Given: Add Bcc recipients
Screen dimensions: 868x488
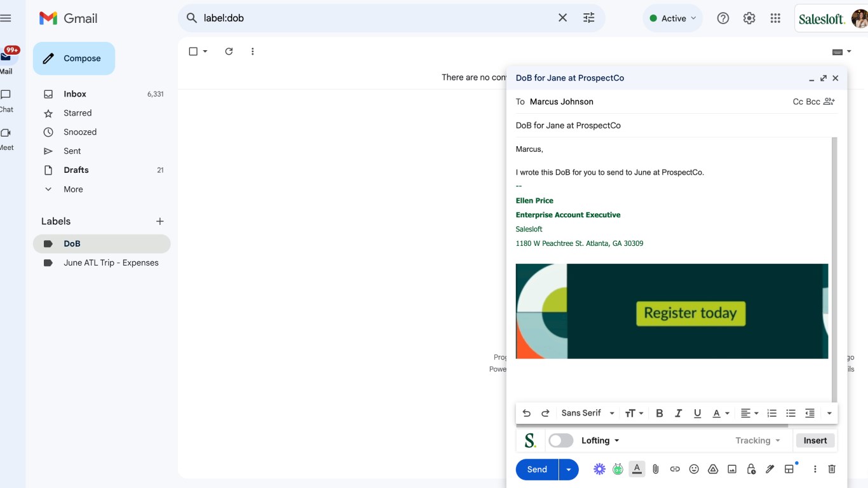Looking at the screenshot, I should [x=813, y=102].
